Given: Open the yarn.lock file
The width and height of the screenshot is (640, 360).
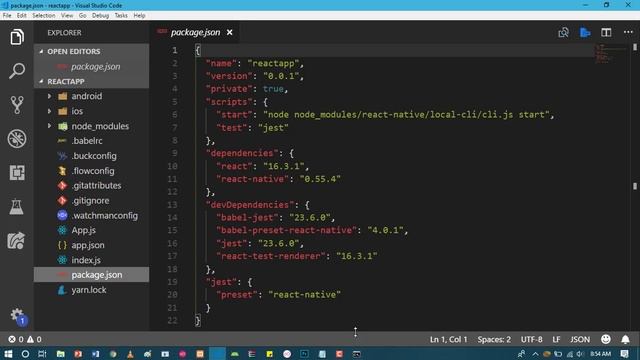Looking at the screenshot, I should [x=91, y=290].
